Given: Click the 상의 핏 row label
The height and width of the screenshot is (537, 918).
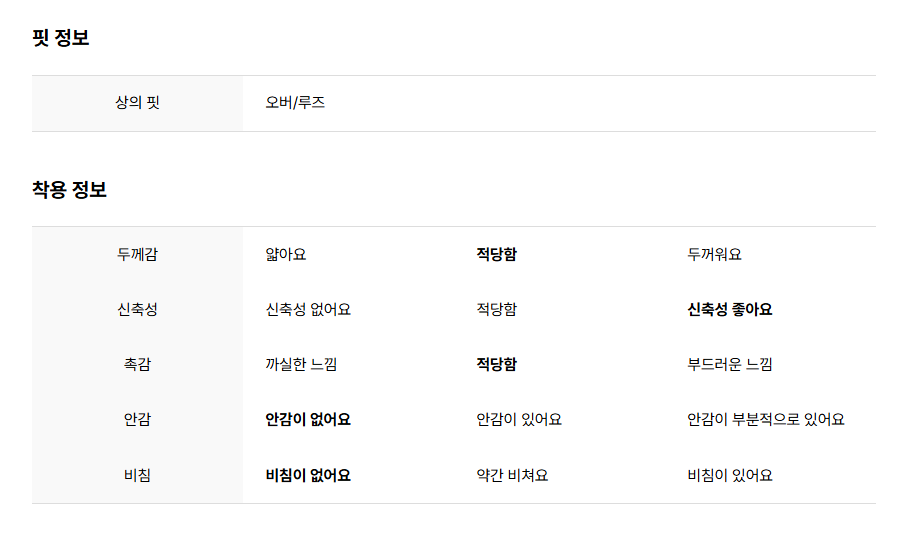Looking at the screenshot, I should [x=138, y=102].
